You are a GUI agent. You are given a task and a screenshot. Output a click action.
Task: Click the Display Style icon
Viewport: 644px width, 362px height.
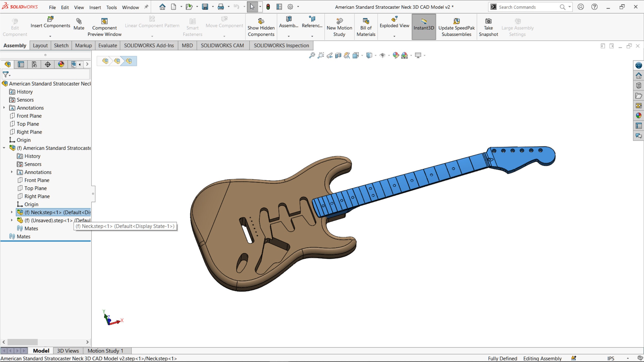tap(369, 55)
